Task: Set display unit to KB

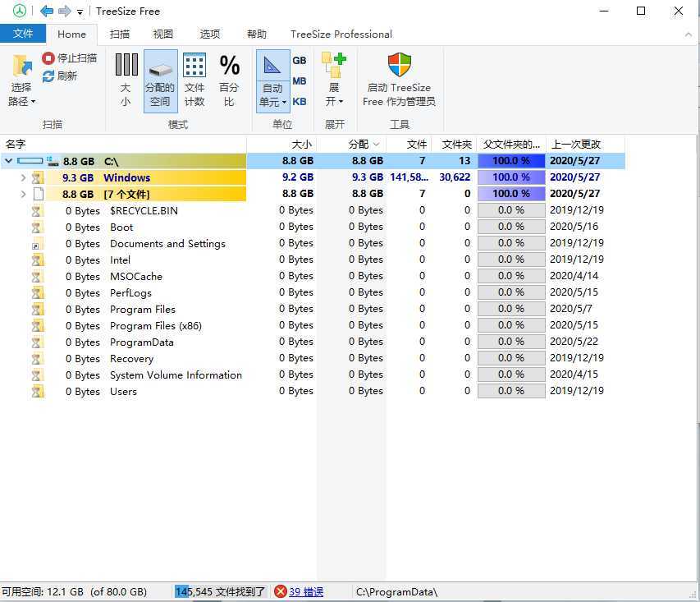Action: [x=299, y=102]
